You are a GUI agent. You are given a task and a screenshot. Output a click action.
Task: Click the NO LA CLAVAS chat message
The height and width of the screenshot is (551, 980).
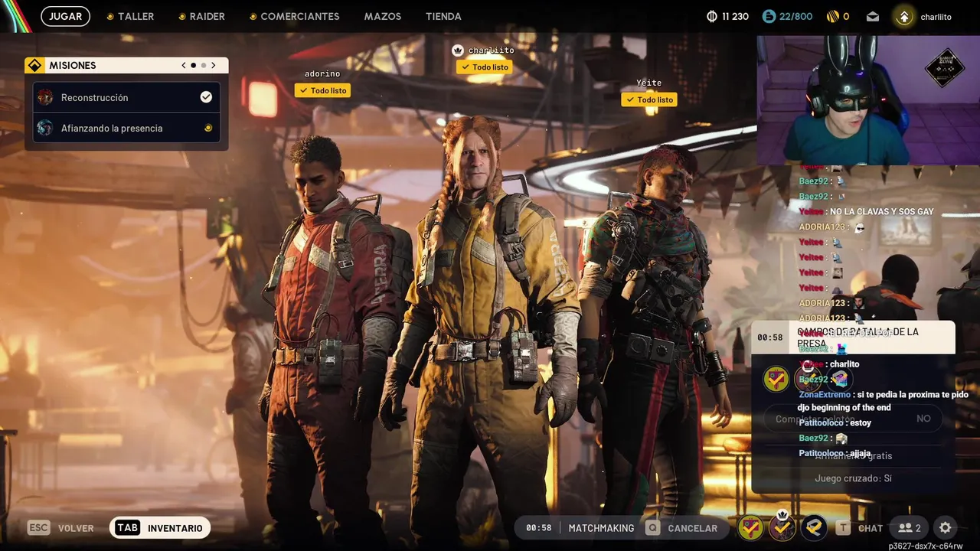[x=867, y=211]
